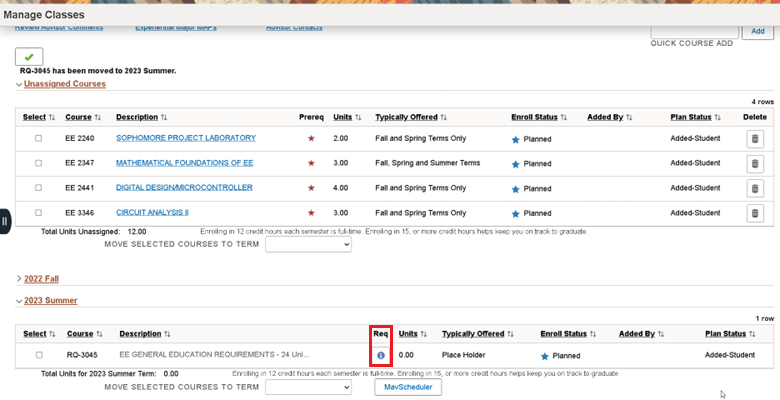Click the MavScheduler button
Image resolution: width=780 pixels, height=400 pixels.
(408, 386)
